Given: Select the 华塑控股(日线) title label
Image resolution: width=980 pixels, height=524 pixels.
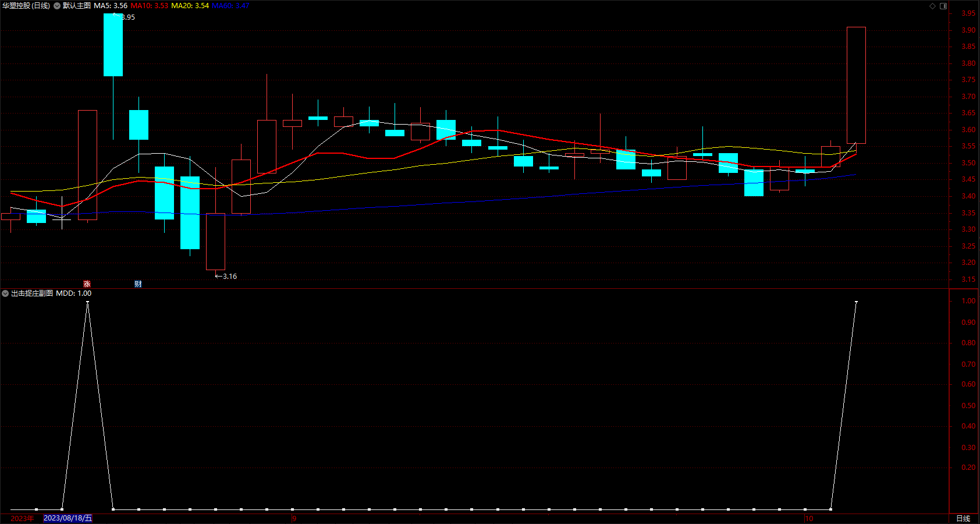Looking at the screenshot, I should tap(26, 6).
